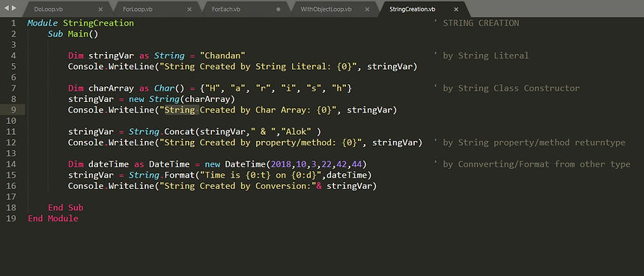This screenshot has height=276, width=644.
Task: Click highlighted line number 9 in gutter
Action: 13,109
